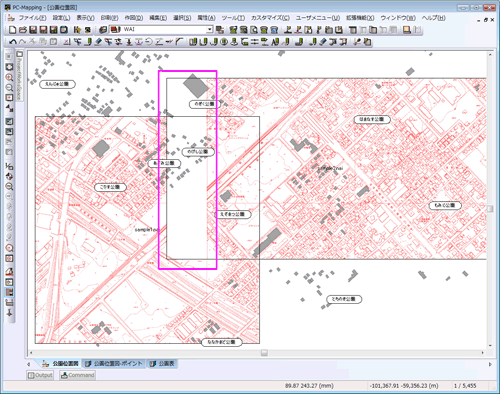
Task: Click the New document icon in toolbar
Action: pos(12,30)
